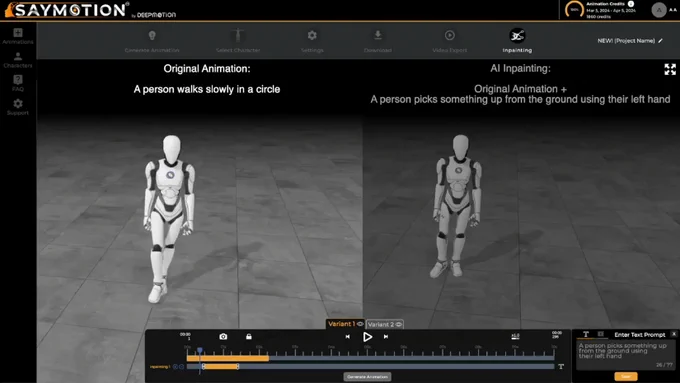Open the user avatar account menu
The image size is (680, 383).
pos(659,10)
